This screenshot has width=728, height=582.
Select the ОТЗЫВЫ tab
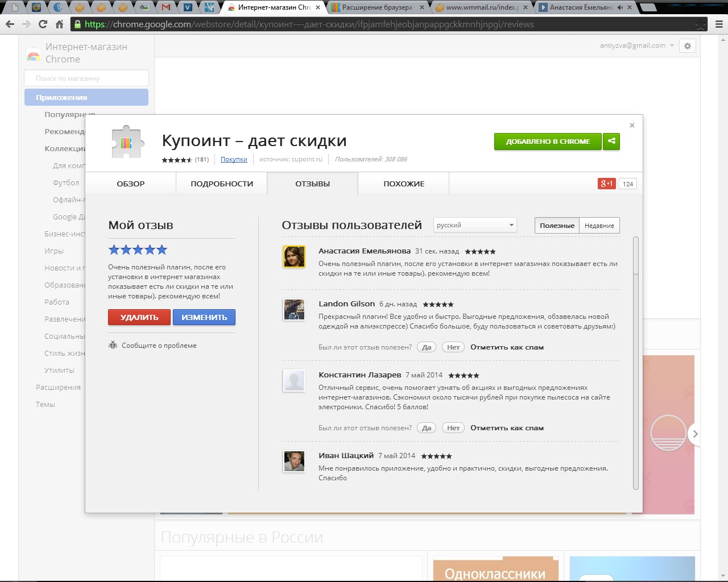pyautogui.click(x=312, y=184)
